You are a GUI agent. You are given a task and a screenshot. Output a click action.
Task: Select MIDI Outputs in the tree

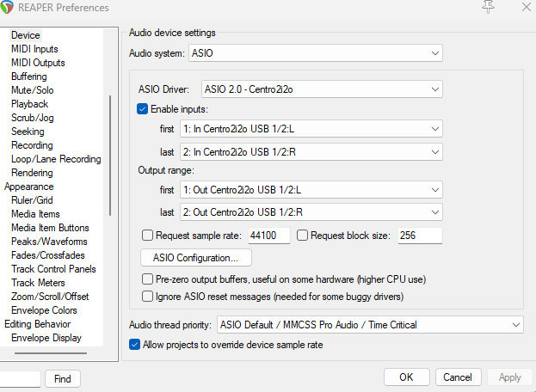38,63
